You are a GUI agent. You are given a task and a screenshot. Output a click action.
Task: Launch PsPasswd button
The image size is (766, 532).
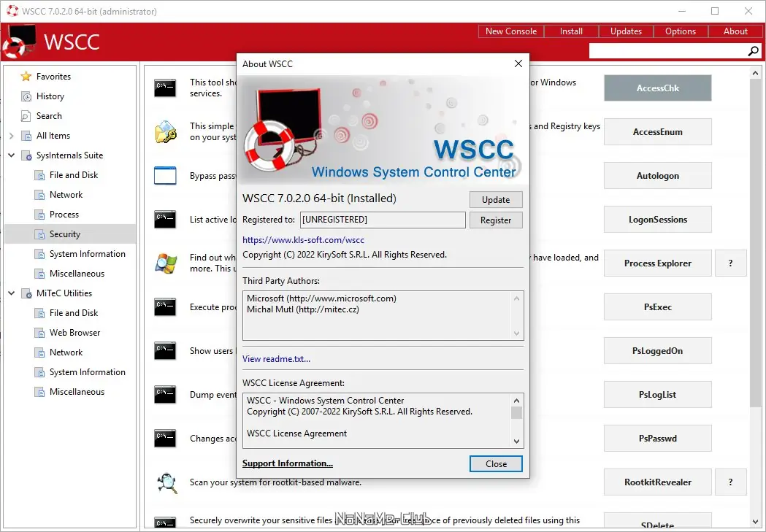pos(657,439)
